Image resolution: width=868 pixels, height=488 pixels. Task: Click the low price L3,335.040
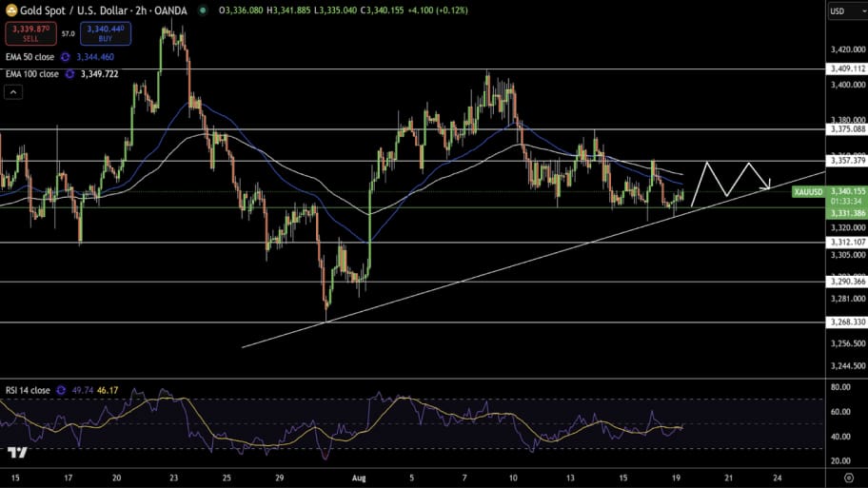pyautogui.click(x=335, y=10)
